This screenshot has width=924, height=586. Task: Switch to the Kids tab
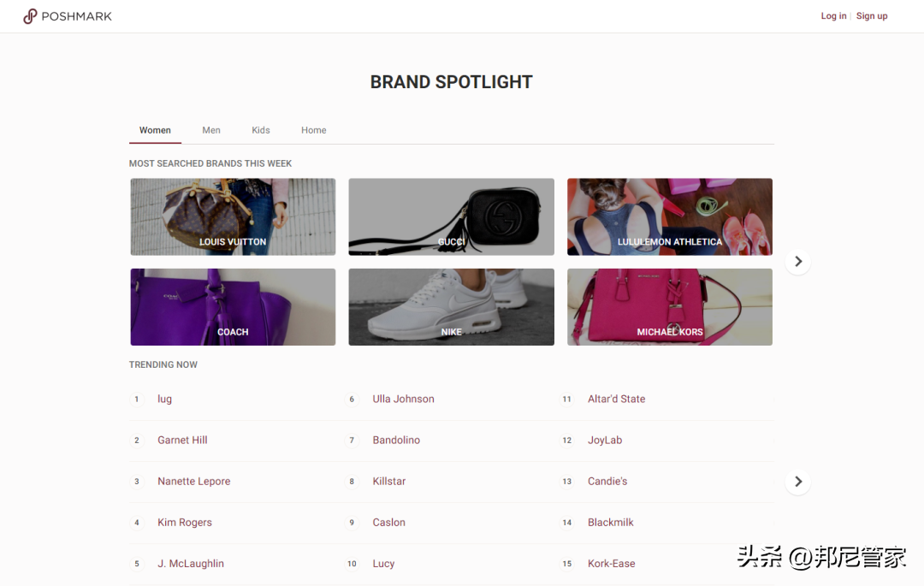pyautogui.click(x=260, y=130)
